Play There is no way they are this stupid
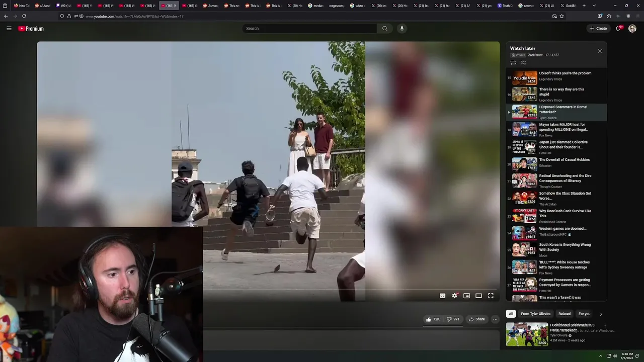 click(556, 94)
